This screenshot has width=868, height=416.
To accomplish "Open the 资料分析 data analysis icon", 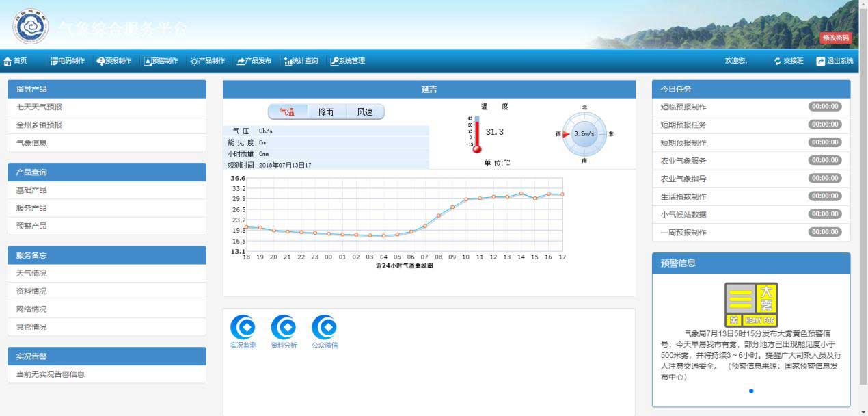I will click(x=284, y=328).
